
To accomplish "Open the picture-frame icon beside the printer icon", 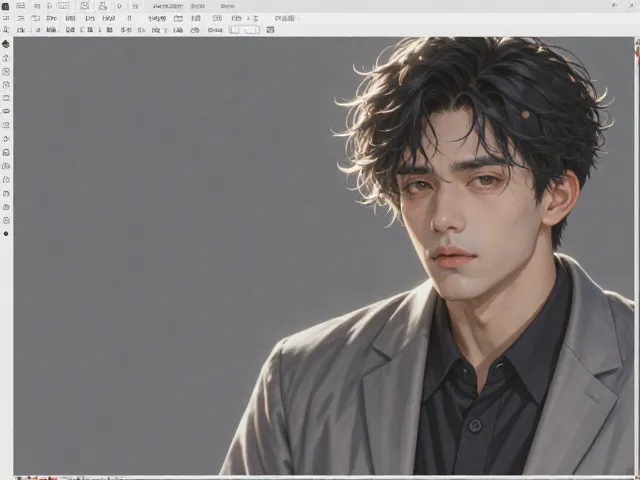I will (84, 6).
